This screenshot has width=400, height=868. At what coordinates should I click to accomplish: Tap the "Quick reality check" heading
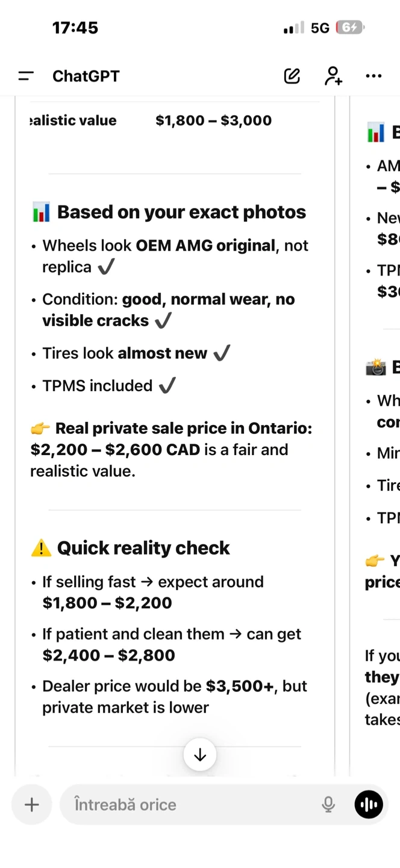click(x=143, y=548)
